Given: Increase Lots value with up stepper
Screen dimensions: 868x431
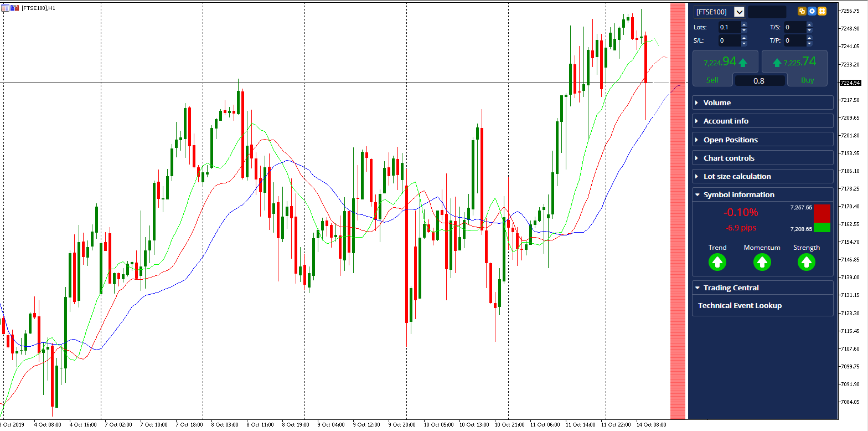Looking at the screenshot, I should point(744,24).
